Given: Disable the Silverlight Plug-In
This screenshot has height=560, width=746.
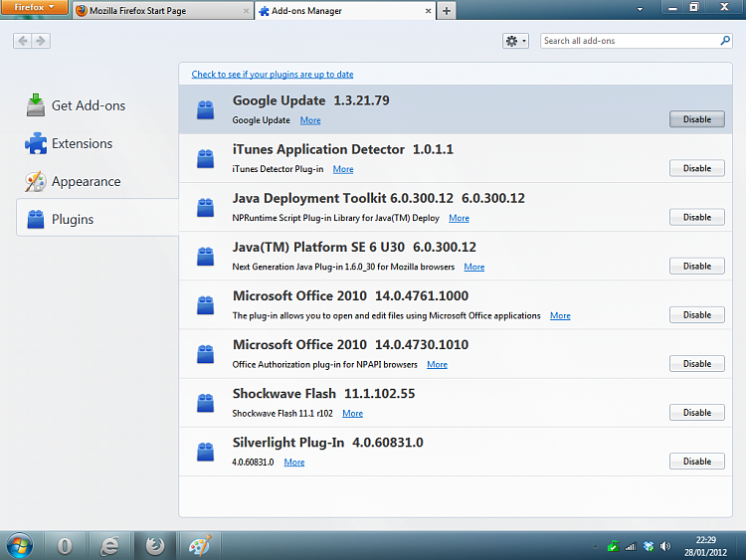Looking at the screenshot, I should tap(697, 462).
